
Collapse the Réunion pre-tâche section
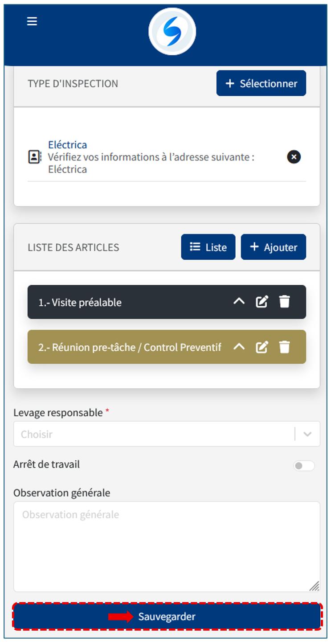[x=239, y=347]
